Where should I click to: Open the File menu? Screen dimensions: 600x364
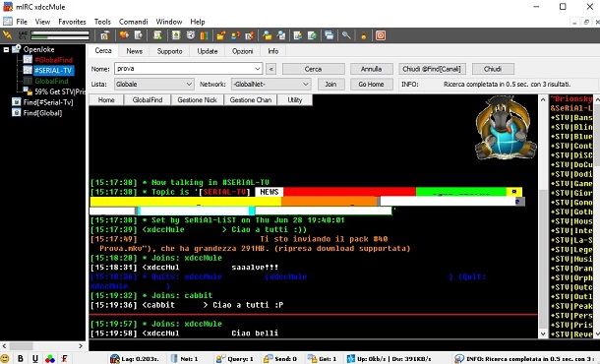[x=22, y=22]
